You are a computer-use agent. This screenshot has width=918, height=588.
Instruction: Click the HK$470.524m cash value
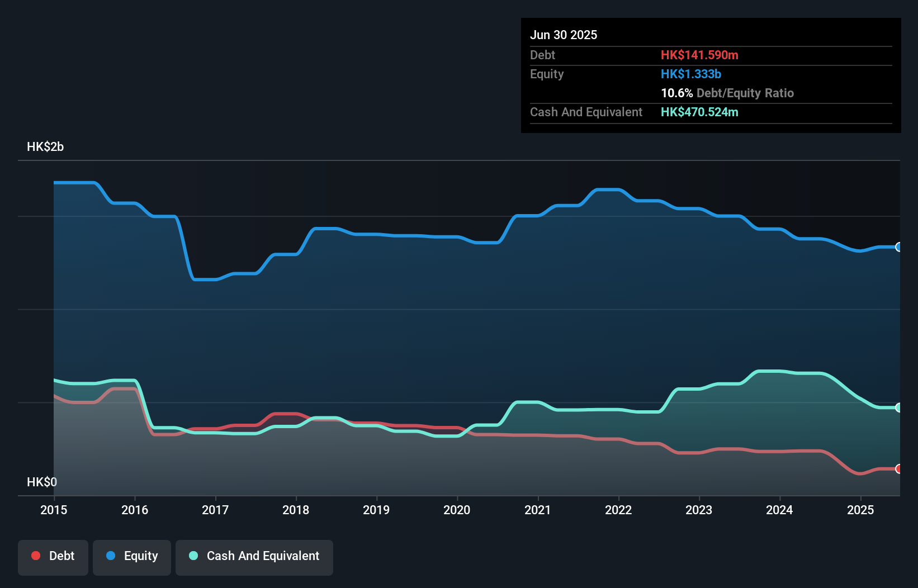tap(699, 112)
